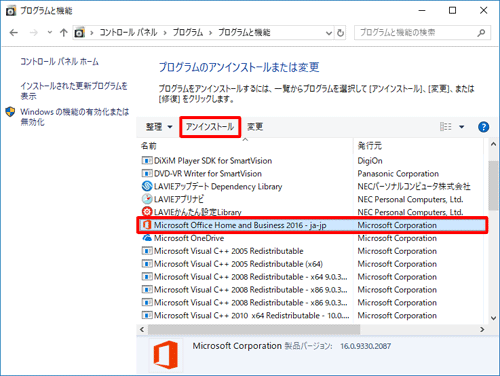The height and width of the screenshot is (376, 500).
Task: Select プログラムと機能 breadcrumb segment
Action: tap(244, 32)
